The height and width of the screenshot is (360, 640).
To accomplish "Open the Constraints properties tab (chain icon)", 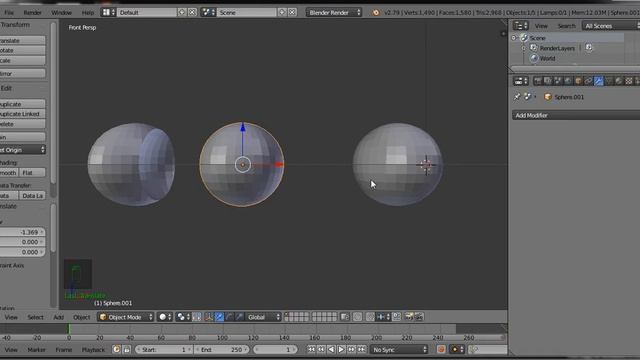I will pyautogui.click(x=588, y=81).
